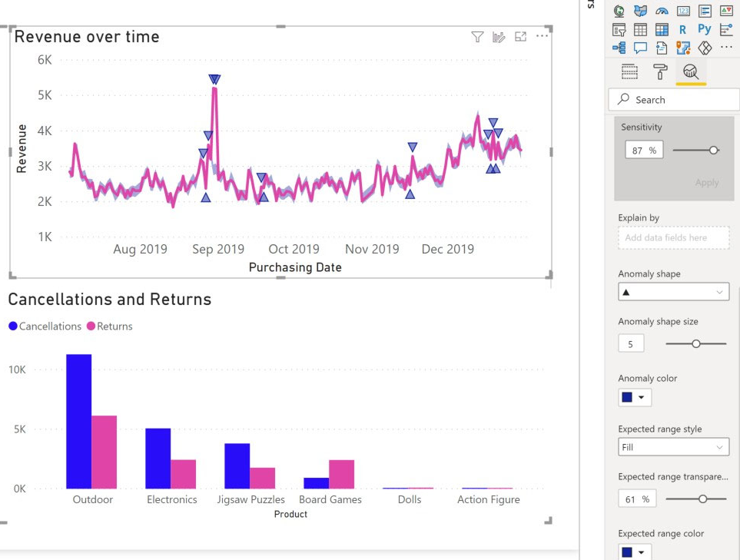Choose the Gauge visualization icon
This screenshot has width=740, height=560.
(662, 11)
